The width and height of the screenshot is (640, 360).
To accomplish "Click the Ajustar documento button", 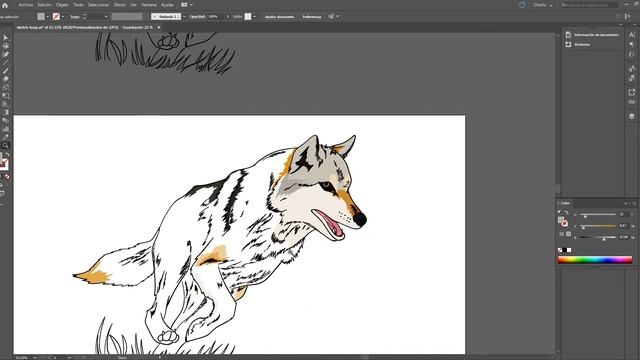I will (x=280, y=17).
